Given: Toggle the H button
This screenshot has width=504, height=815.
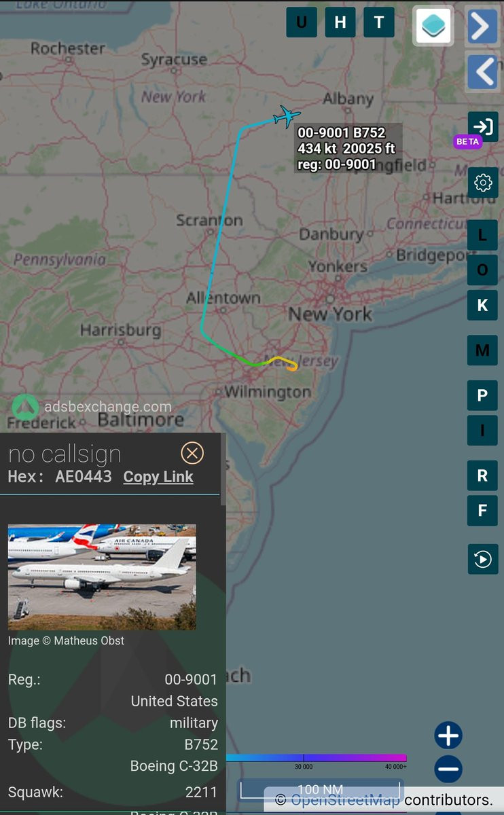Looking at the screenshot, I should [340, 22].
